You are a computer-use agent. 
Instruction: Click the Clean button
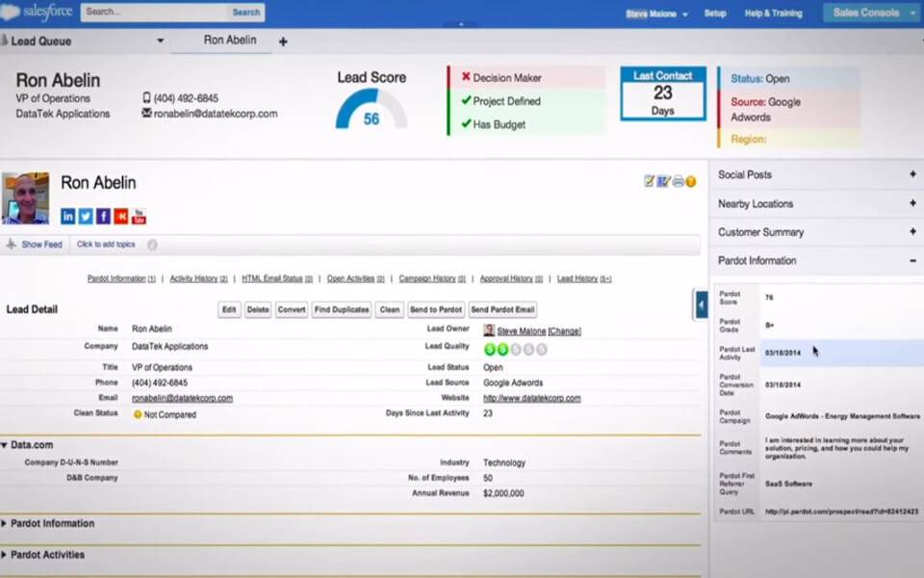point(390,309)
